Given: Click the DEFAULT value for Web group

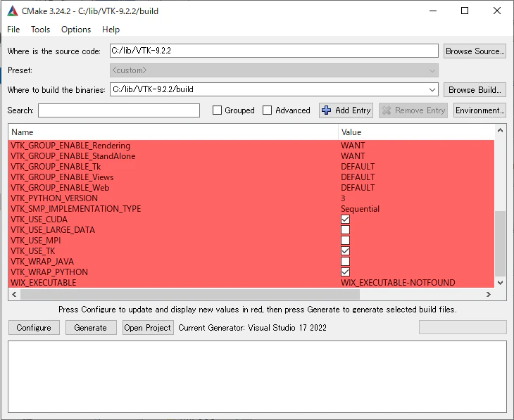Looking at the screenshot, I should (358, 188).
